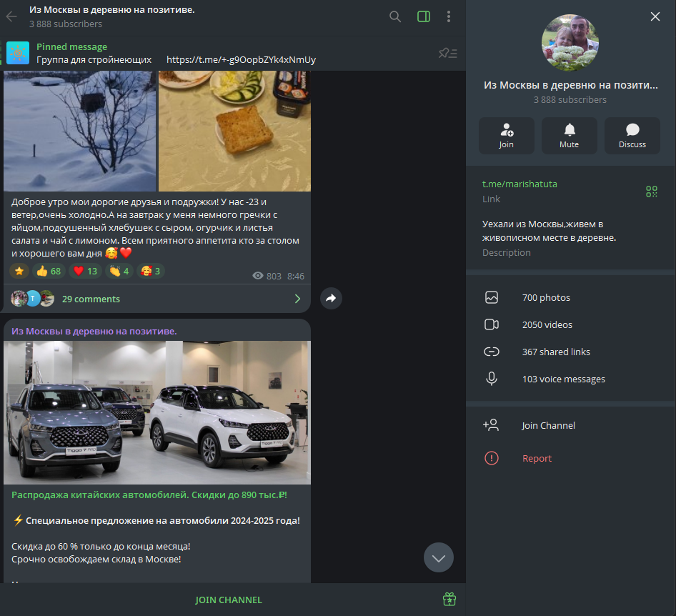Click the shared links chain icon
676x616 pixels.
492,352
